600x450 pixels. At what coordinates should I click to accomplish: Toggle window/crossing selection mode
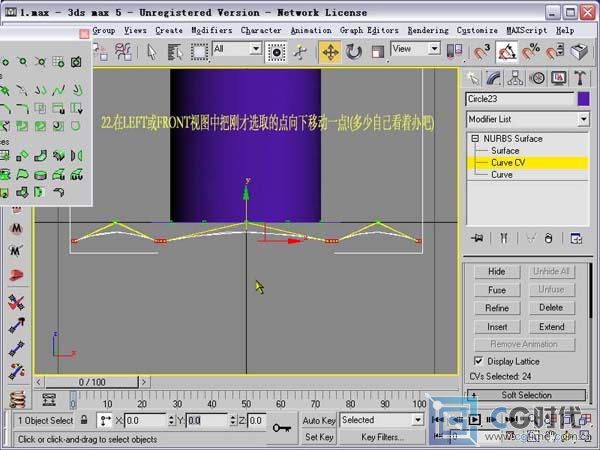(276, 52)
